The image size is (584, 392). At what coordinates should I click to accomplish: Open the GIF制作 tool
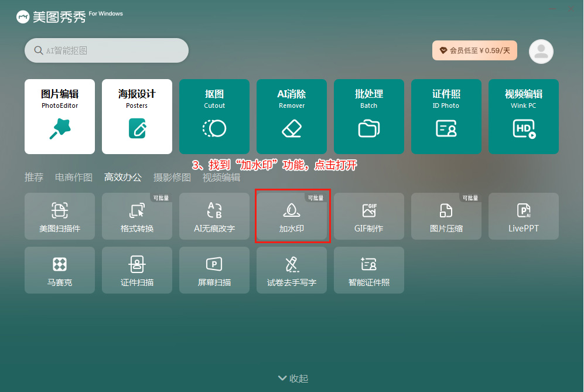point(369,216)
